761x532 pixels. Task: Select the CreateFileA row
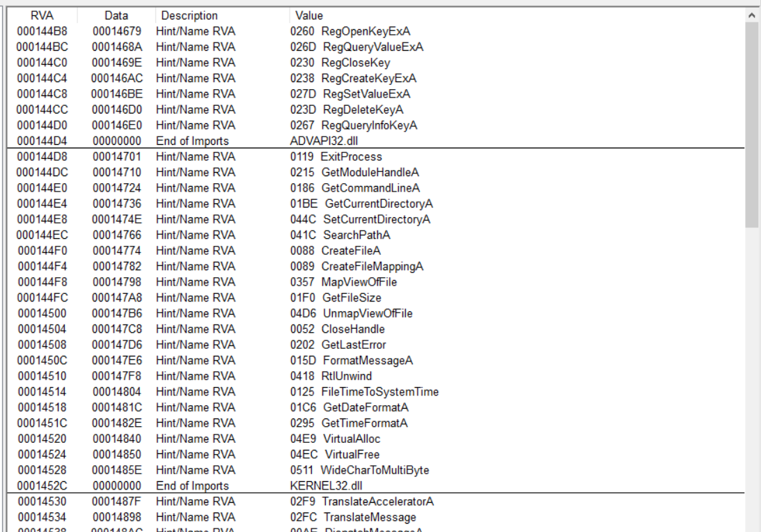[x=376, y=251]
